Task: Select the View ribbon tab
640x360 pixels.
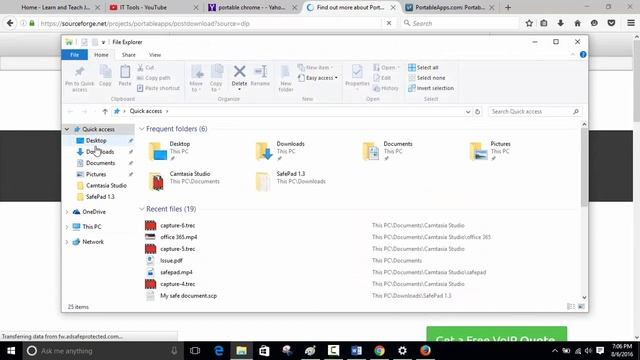Action: [155, 55]
